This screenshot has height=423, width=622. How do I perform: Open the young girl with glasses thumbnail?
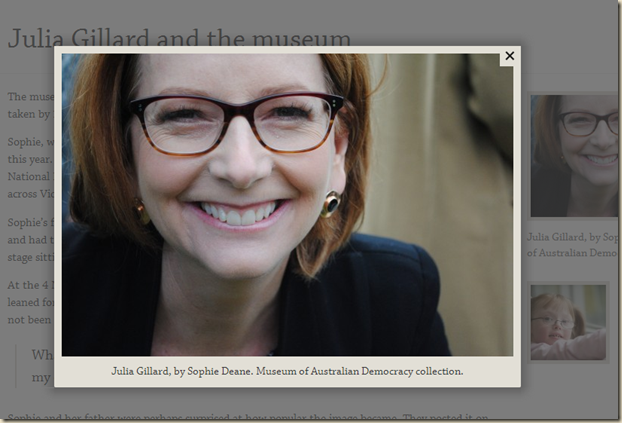point(568,323)
